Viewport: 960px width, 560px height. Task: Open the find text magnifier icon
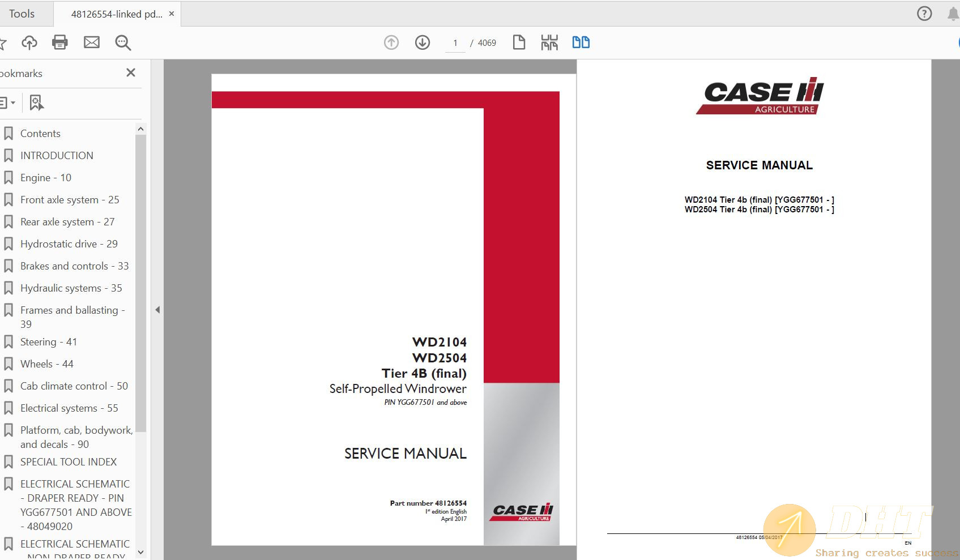123,42
